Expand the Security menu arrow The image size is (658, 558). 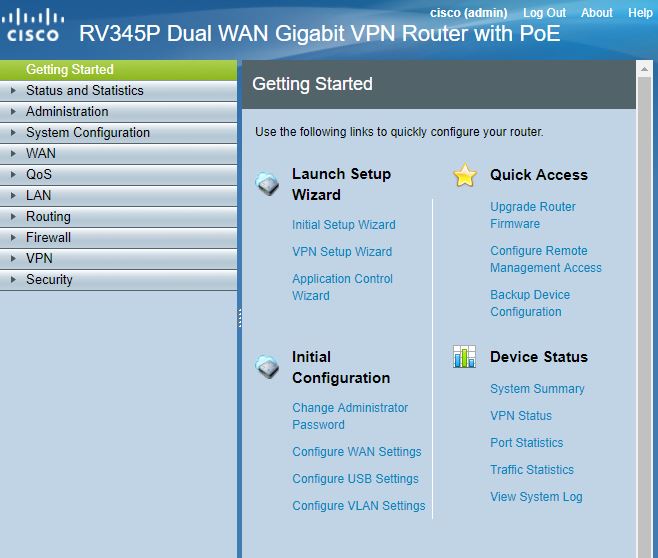(x=13, y=279)
